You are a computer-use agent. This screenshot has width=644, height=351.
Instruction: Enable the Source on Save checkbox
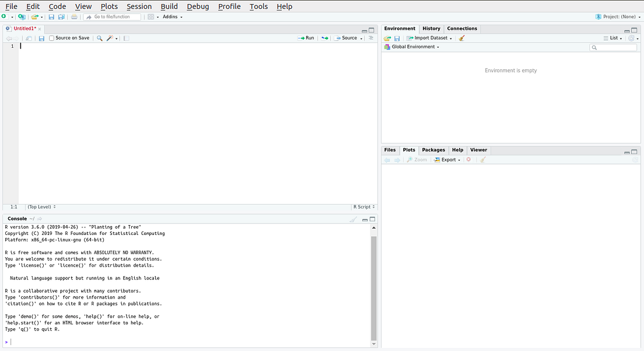pyautogui.click(x=51, y=37)
